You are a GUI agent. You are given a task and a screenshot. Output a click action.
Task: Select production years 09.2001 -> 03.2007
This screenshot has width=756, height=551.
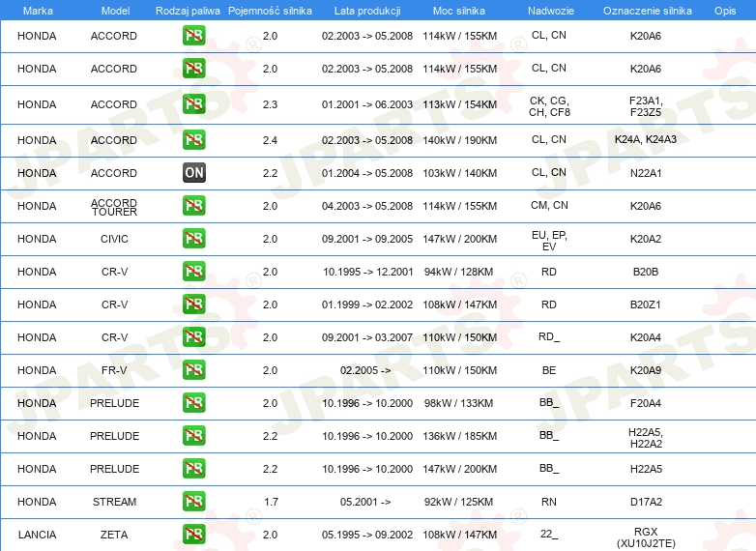[367, 337]
